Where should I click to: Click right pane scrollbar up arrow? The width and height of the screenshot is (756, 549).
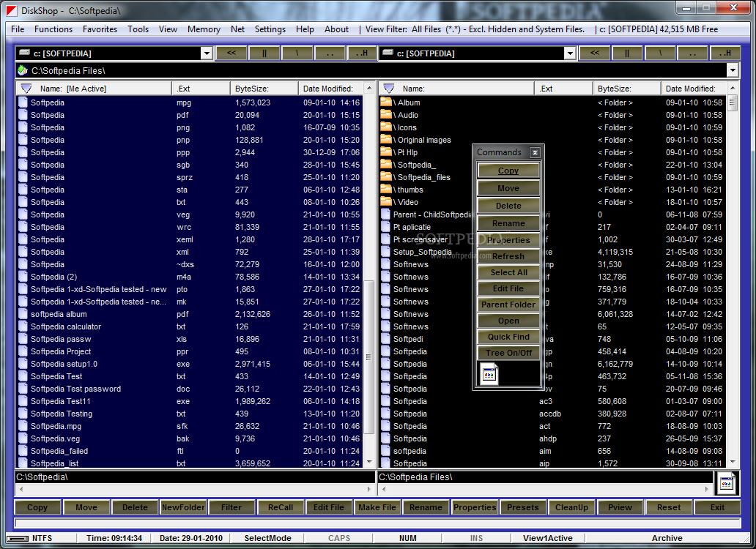tap(733, 88)
